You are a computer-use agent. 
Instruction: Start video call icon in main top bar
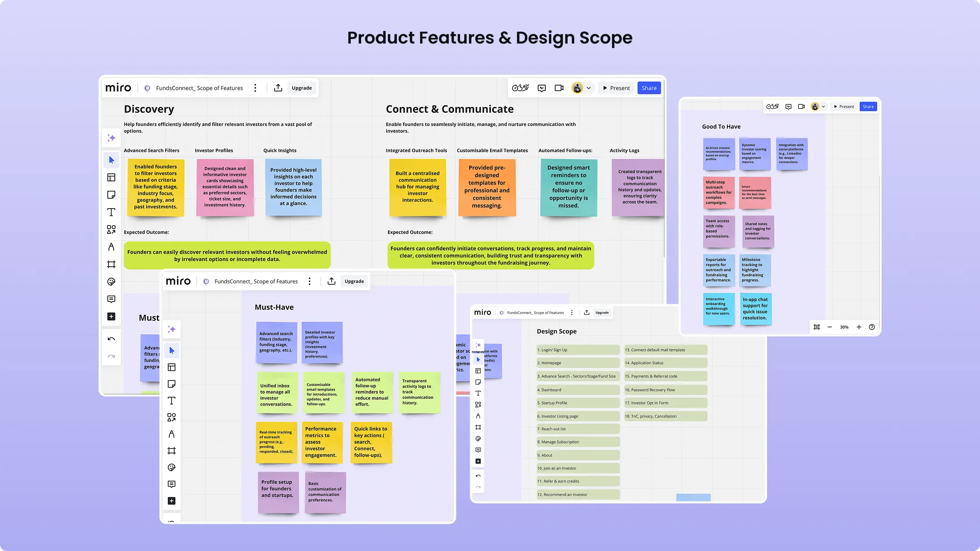(559, 88)
